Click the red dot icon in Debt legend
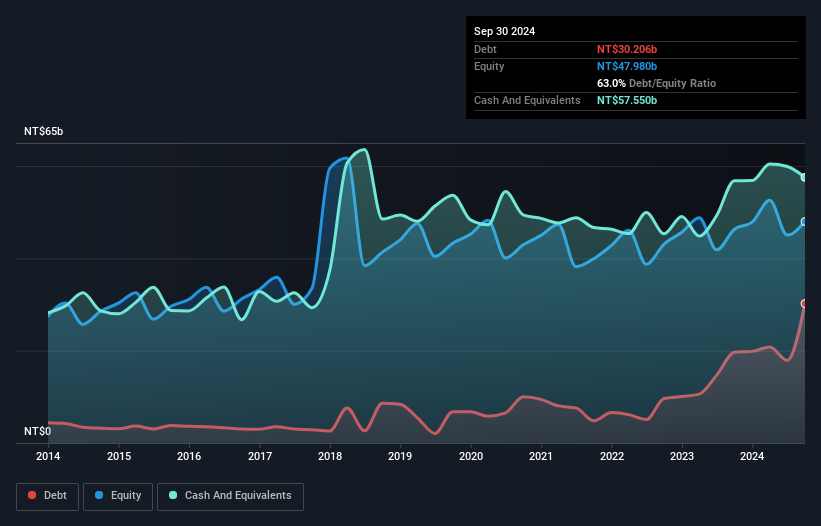Screen dimensions: 821x526 pos(32,495)
